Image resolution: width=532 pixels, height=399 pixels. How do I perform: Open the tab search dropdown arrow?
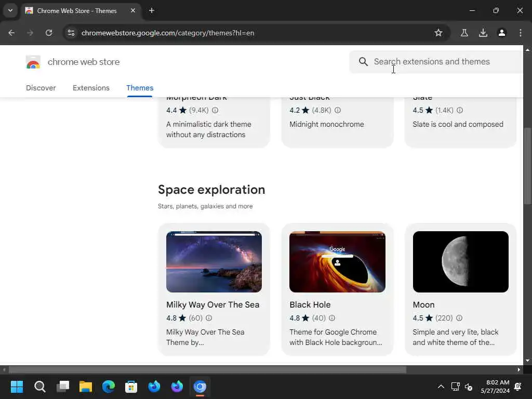tap(10, 10)
